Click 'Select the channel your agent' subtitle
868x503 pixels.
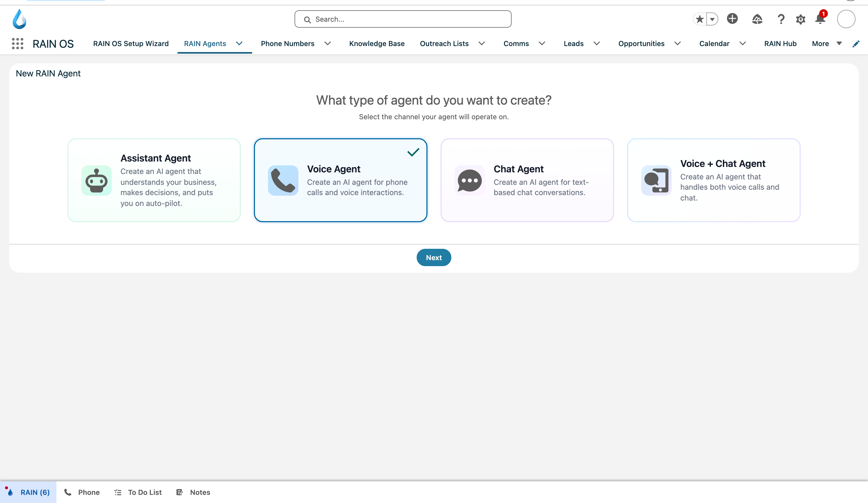tap(434, 117)
